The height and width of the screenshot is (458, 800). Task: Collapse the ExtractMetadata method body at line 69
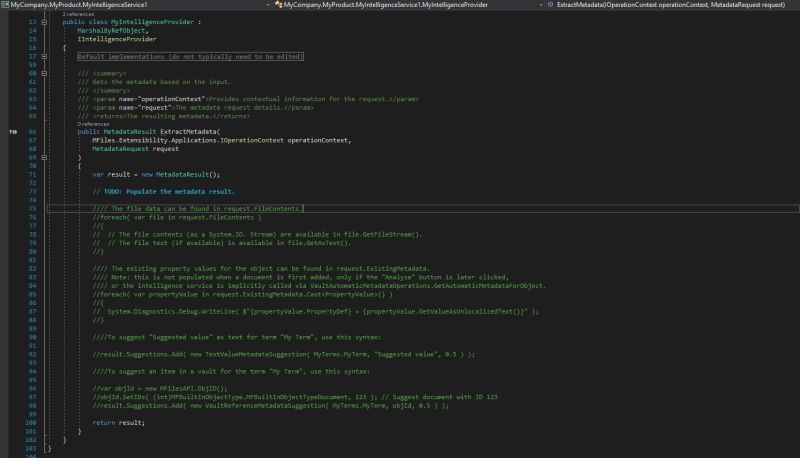point(44,158)
